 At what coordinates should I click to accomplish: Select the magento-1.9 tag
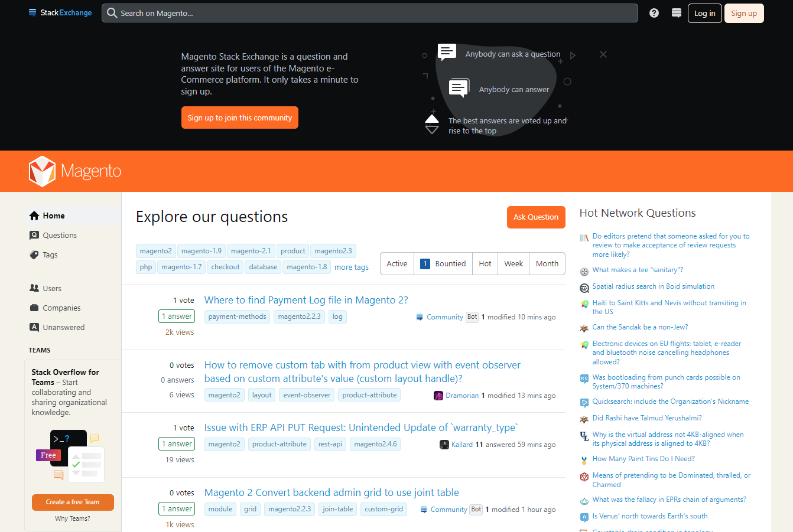[x=201, y=251]
